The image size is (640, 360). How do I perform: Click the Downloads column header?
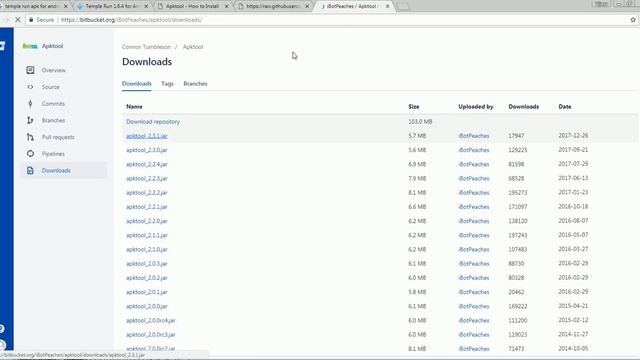pyautogui.click(x=524, y=107)
